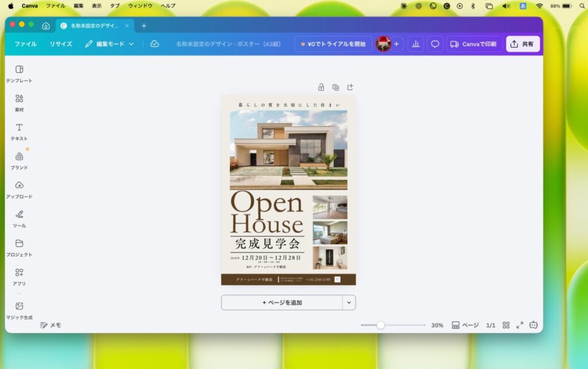This screenshot has height=369, width=588.
Task: Toggle fullscreen presentation mode
Action: (x=520, y=325)
